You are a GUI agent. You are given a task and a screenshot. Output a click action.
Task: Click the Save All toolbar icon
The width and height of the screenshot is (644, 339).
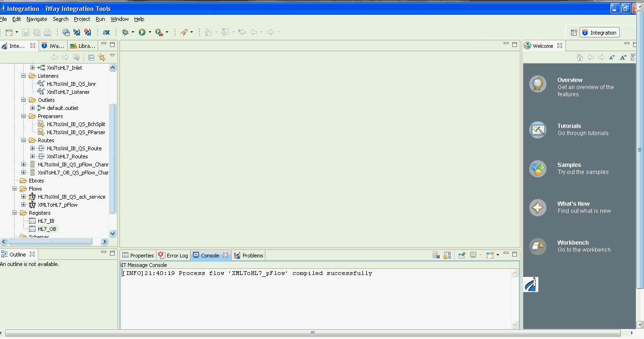36,32
